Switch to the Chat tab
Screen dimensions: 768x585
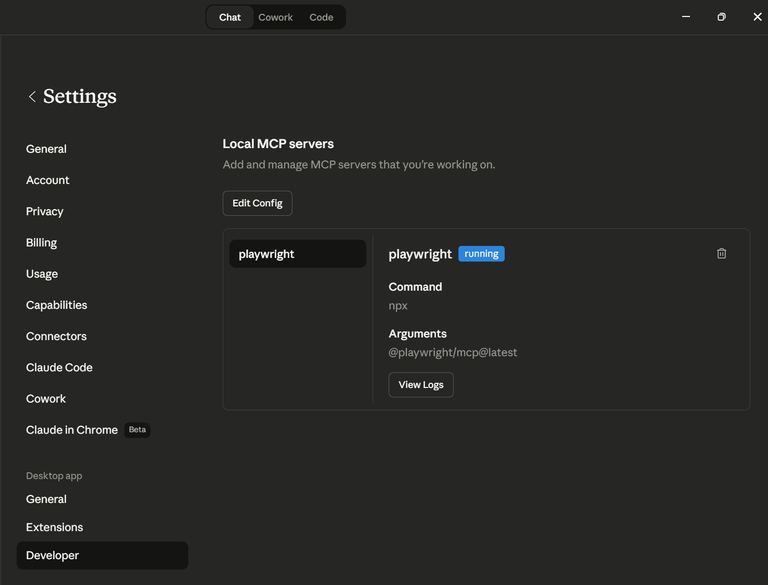pos(230,17)
